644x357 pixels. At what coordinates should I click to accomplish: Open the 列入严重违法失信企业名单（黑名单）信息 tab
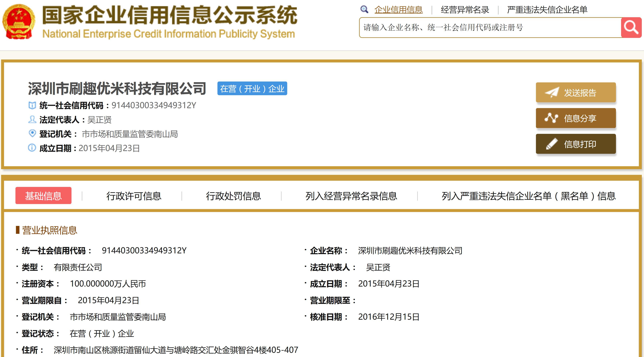(529, 196)
